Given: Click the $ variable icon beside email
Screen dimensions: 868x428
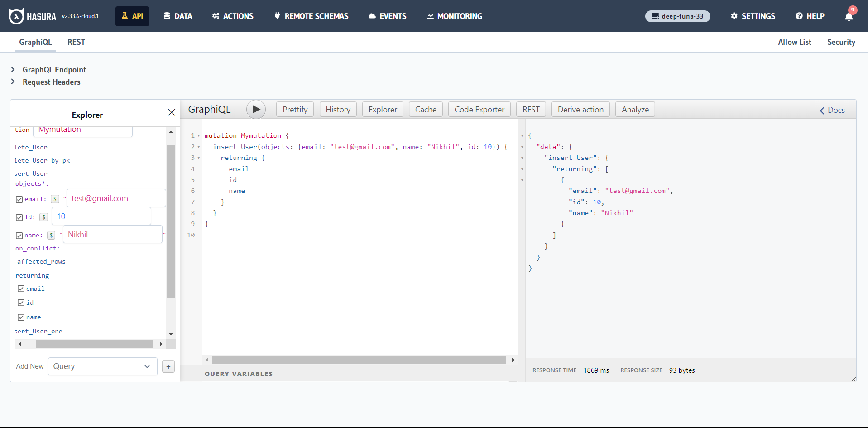Looking at the screenshot, I should 55,199.
